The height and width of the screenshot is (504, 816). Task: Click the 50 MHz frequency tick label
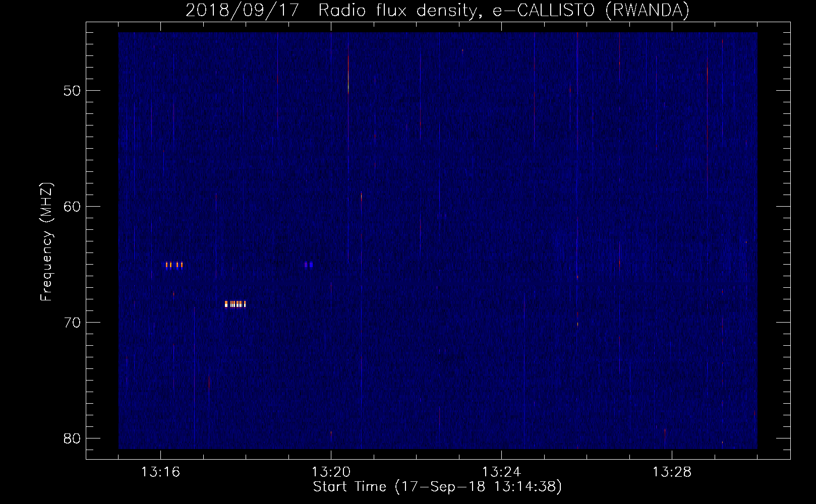pyautogui.click(x=72, y=91)
